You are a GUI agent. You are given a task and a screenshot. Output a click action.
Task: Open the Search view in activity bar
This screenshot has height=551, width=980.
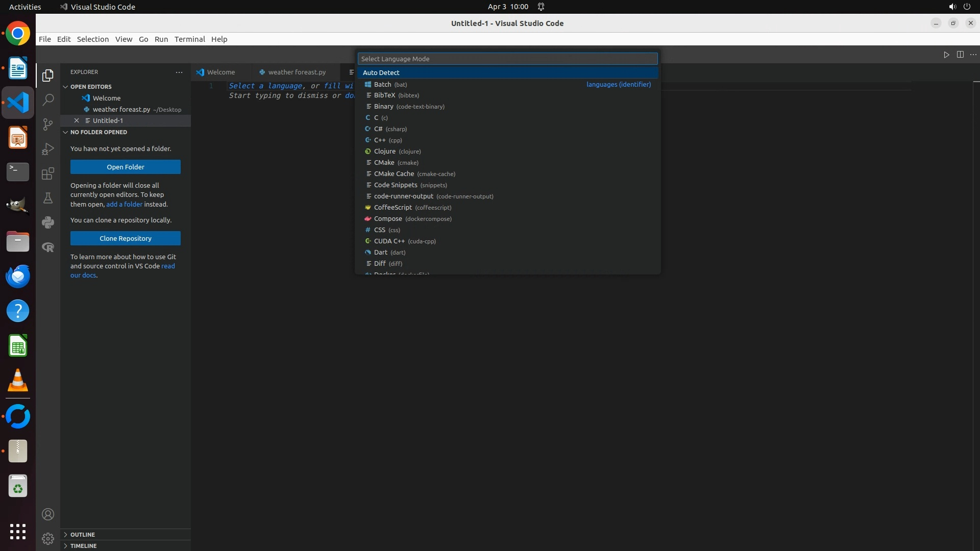pyautogui.click(x=48, y=99)
